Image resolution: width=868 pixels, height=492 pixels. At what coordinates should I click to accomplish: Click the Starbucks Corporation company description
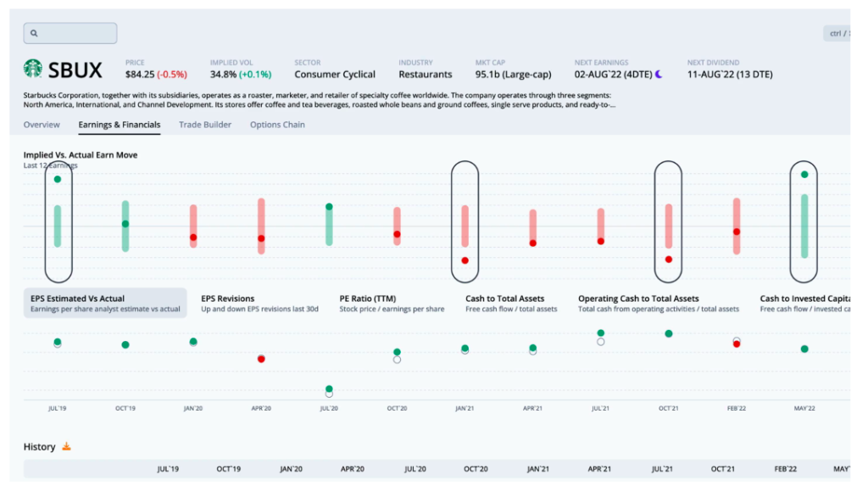click(x=319, y=100)
